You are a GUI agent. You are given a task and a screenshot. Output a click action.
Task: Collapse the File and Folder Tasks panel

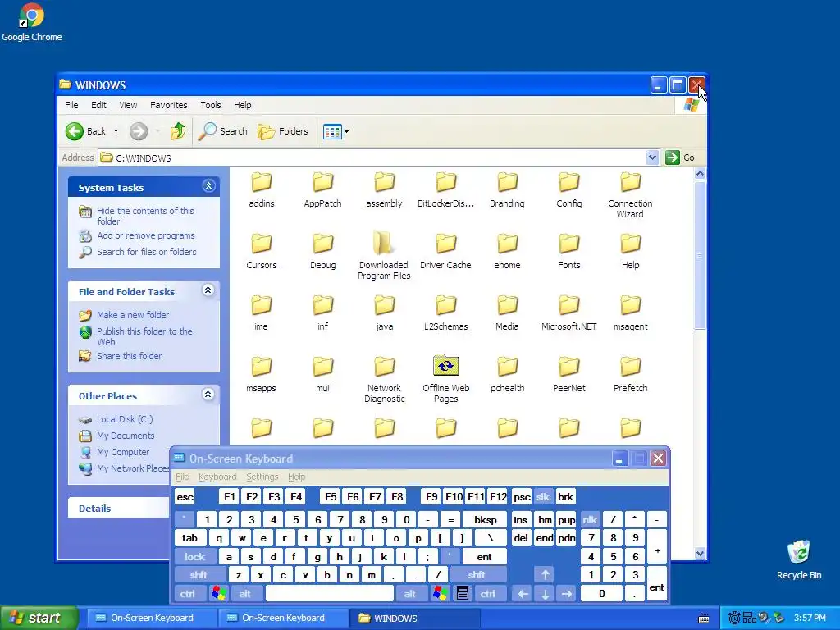pyautogui.click(x=208, y=290)
